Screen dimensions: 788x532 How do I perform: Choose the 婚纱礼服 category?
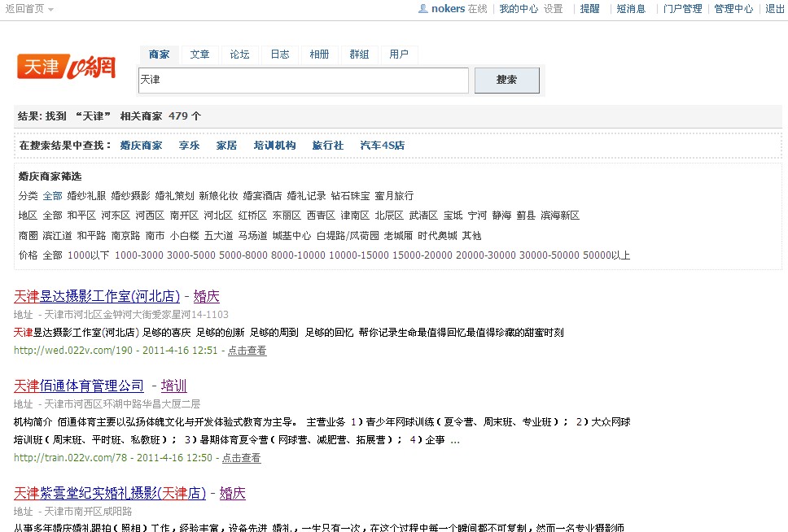[x=86, y=196]
